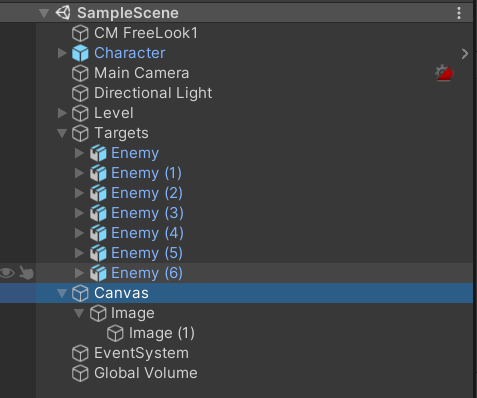Collapse the SampleScene hierarchy arrow
477x398 pixels.
pyautogui.click(x=44, y=13)
